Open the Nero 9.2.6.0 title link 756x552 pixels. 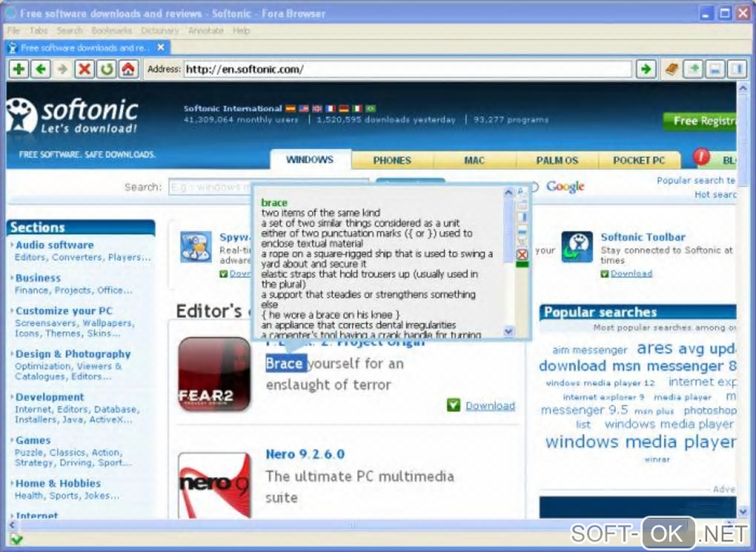(305, 454)
